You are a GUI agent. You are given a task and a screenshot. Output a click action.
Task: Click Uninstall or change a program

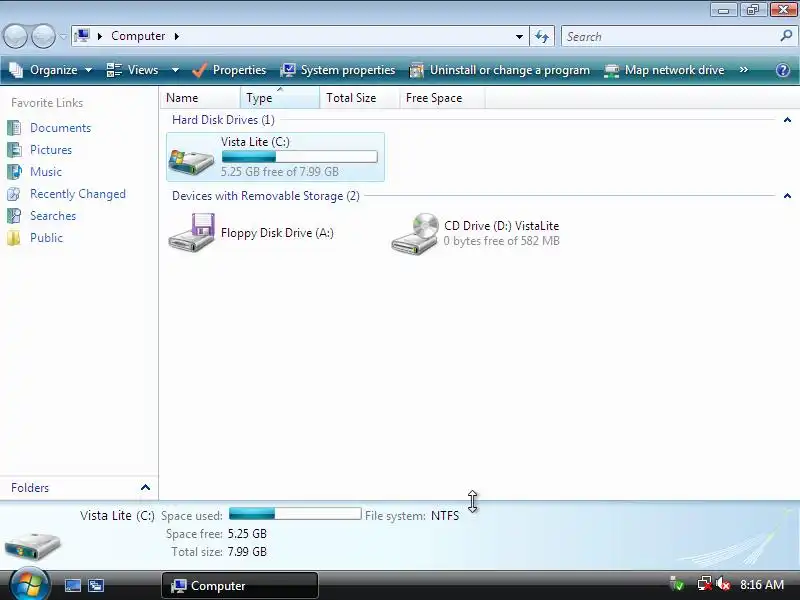point(499,70)
